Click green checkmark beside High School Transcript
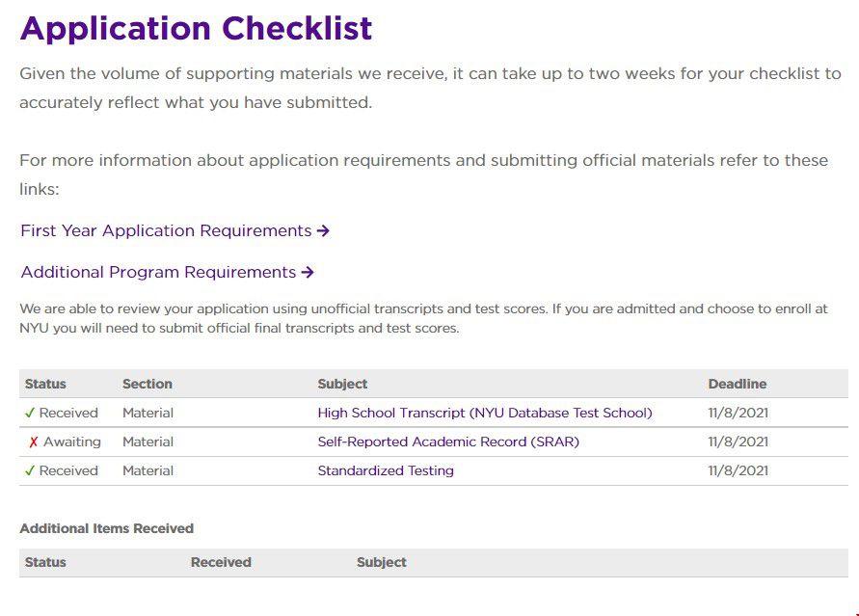Image resolution: width=859 pixels, height=616 pixels. [29, 413]
